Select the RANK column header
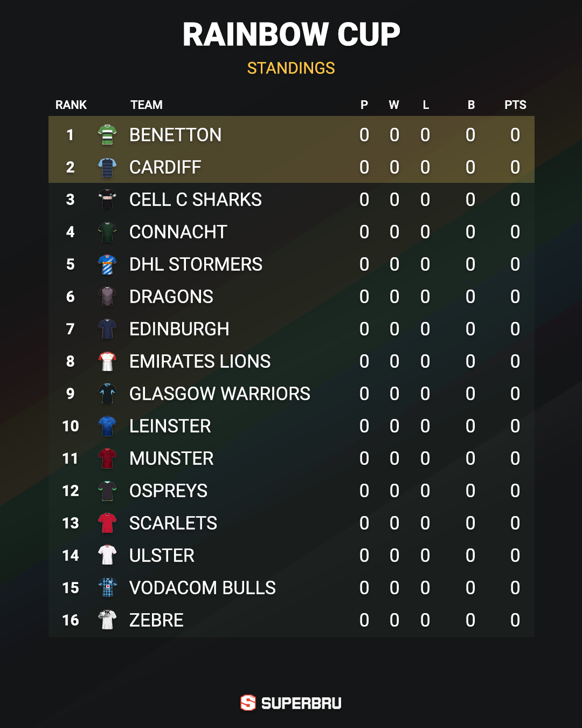The width and height of the screenshot is (582, 728). point(71,105)
